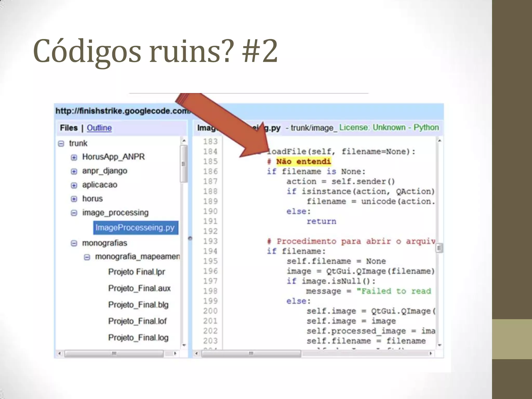Collapse the image_processing folder icon
532x399 pixels.
pyautogui.click(x=74, y=213)
